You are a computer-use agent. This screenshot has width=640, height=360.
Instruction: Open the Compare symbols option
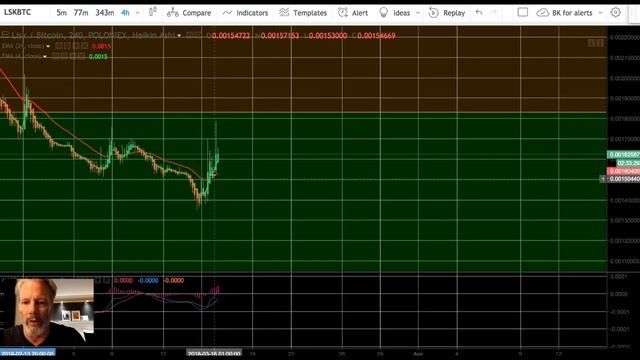(x=196, y=13)
